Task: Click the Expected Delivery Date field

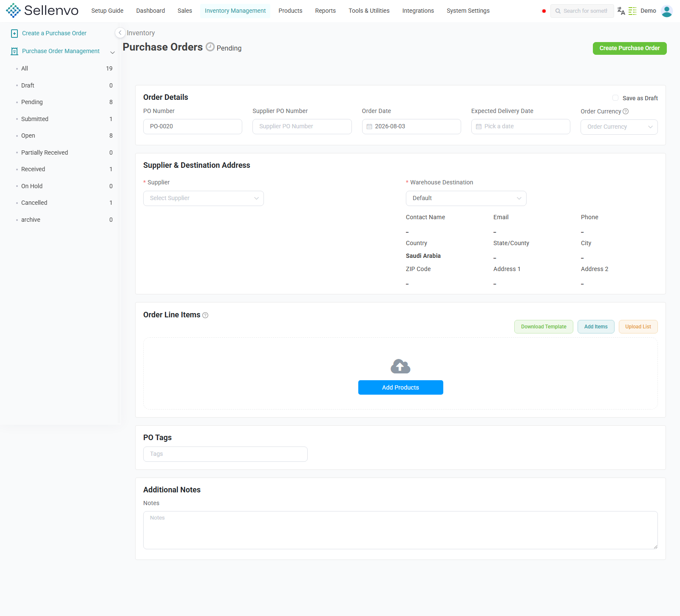Action: (521, 127)
